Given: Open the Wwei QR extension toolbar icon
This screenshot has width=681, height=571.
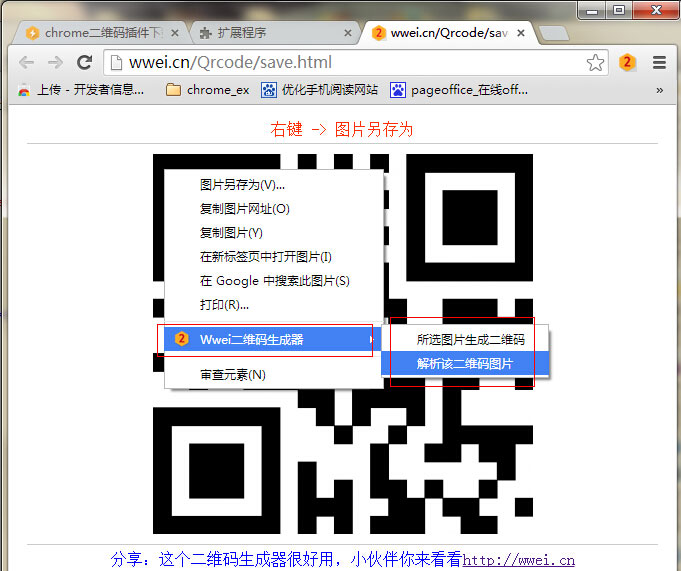Looking at the screenshot, I should point(627,63).
